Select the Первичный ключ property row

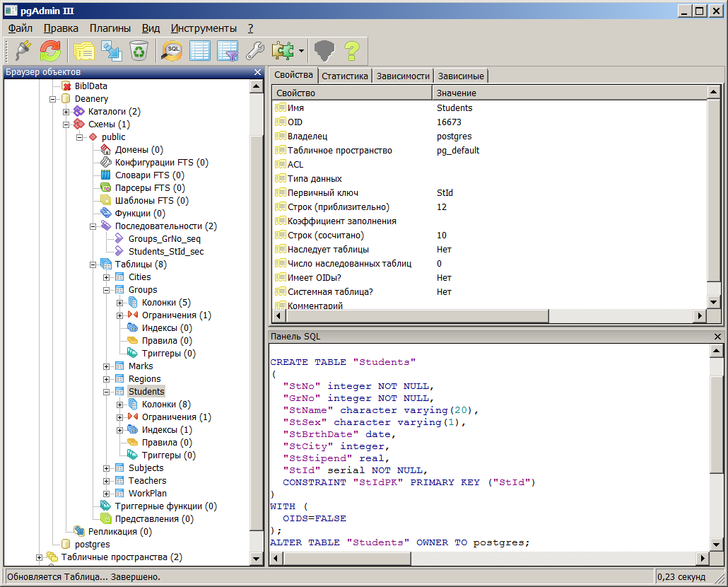click(x=490, y=193)
